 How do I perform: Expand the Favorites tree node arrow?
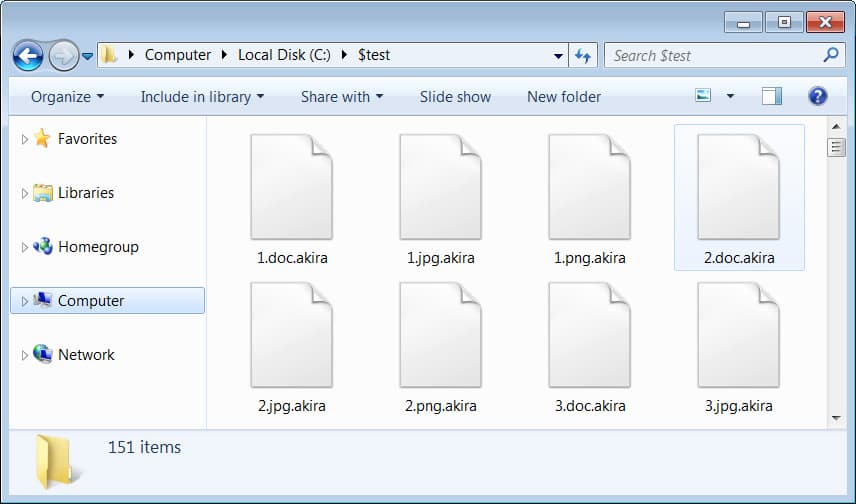(x=25, y=139)
